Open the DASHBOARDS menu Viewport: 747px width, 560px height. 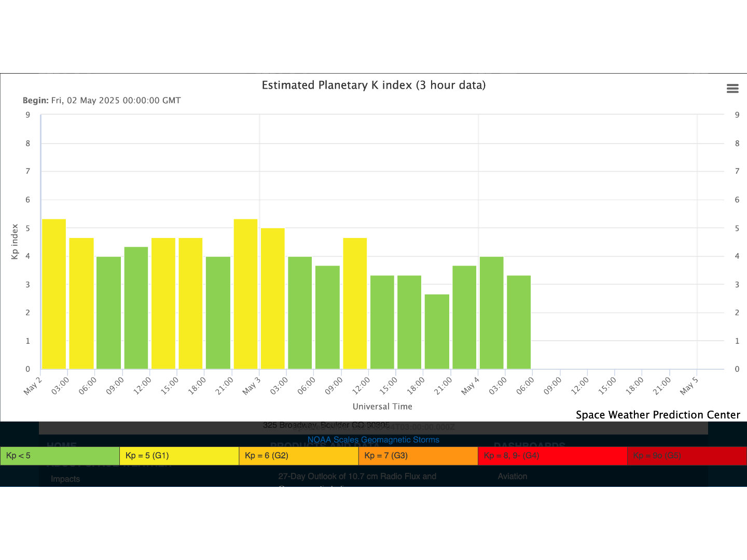529,444
